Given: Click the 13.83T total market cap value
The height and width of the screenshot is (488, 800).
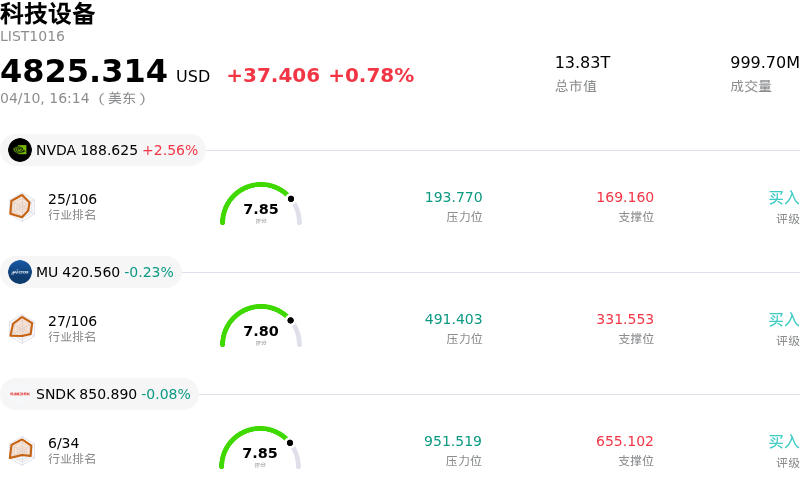Looking at the screenshot, I should tap(582, 63).
